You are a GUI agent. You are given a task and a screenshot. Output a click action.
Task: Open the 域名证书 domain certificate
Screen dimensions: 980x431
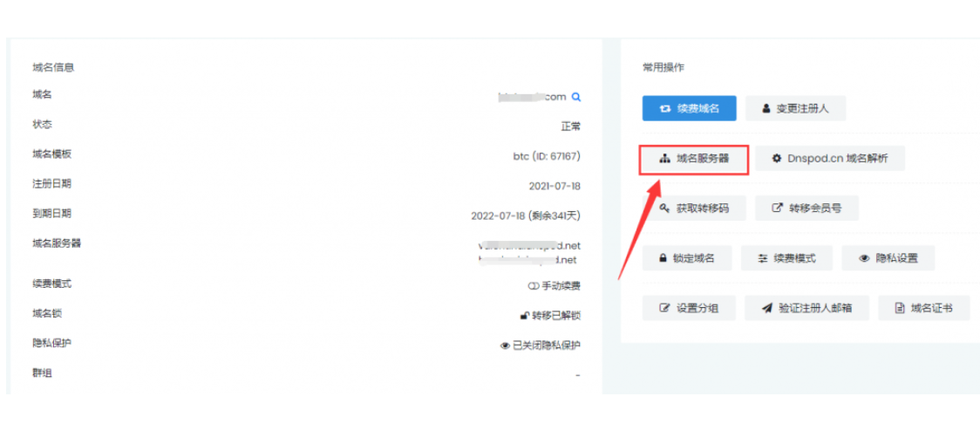tap(923, 308)
